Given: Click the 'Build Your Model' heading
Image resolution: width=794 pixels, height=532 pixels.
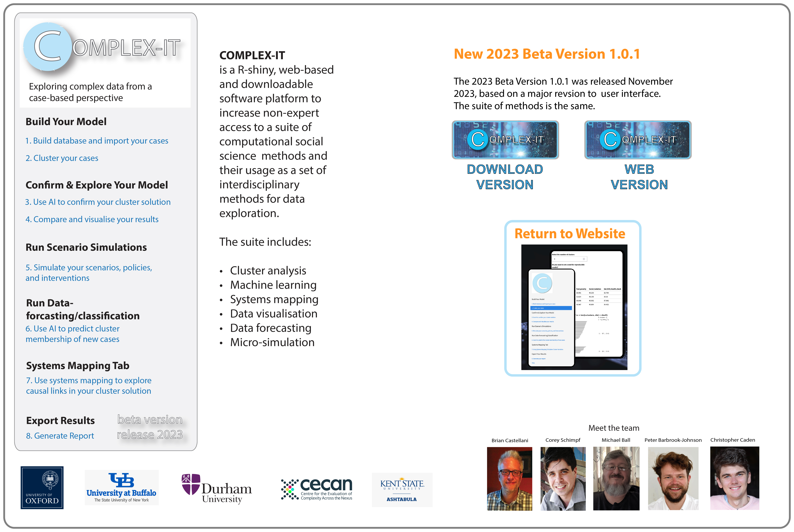Looking at the screenshot, I should click(66, 121).
